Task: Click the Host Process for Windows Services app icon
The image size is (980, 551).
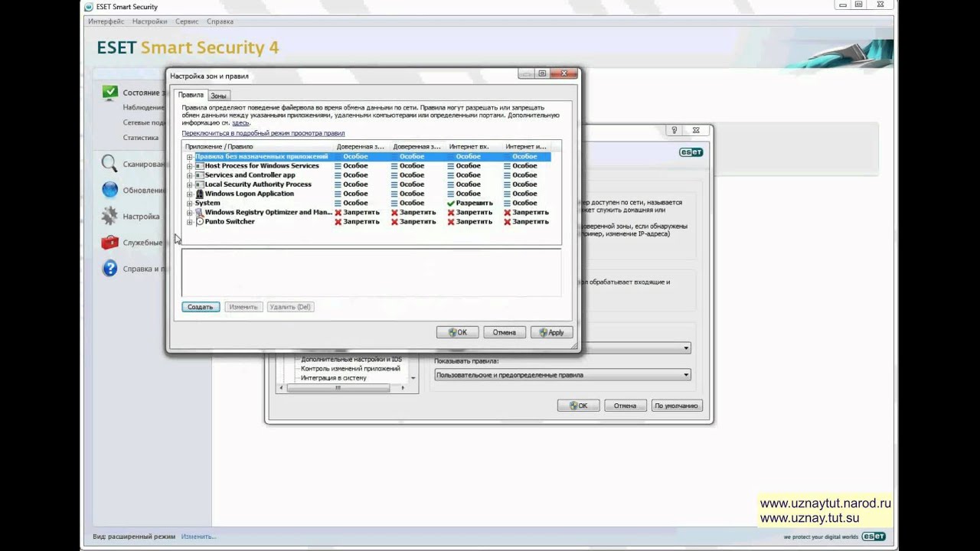Action: tap(199, 166)
